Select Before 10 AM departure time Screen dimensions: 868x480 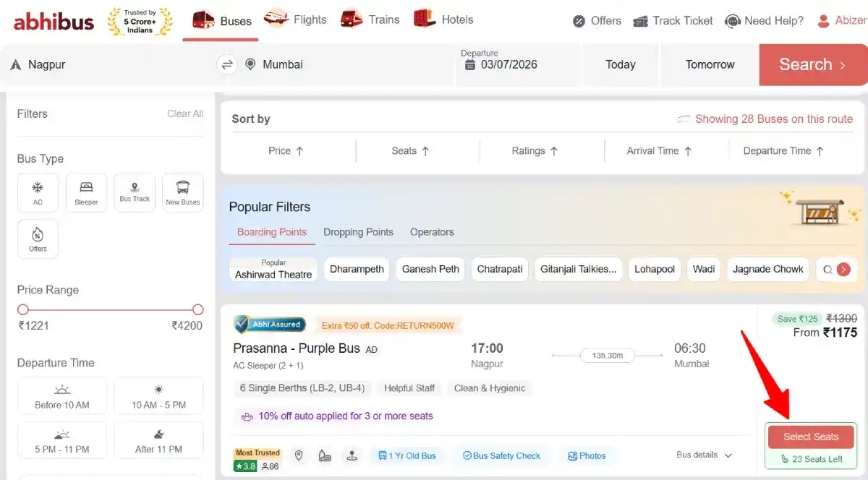point(62,395)
